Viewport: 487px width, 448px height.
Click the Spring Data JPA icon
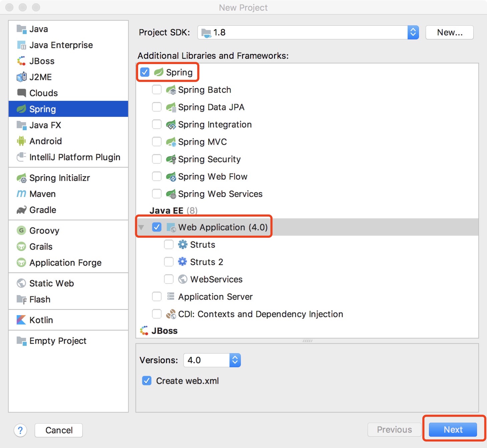point(171,107)
